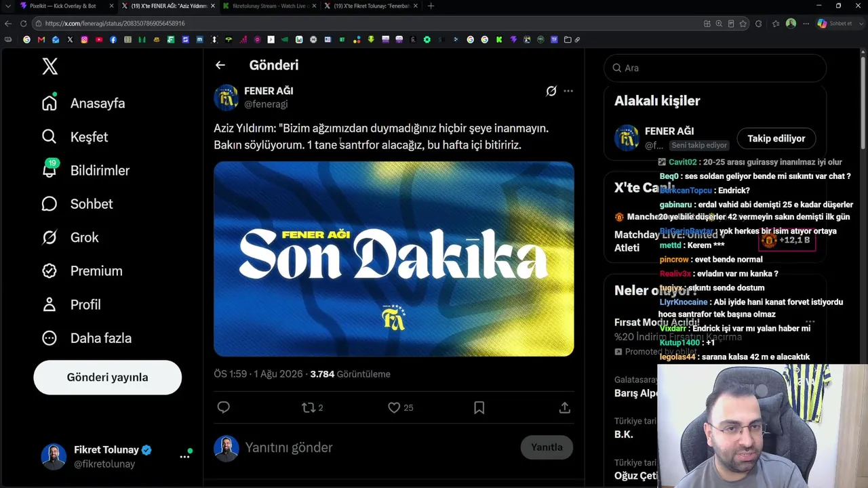Go to Anasayfa home icon
This screenshot has height=488, width=868.
[x=49, y=103]
